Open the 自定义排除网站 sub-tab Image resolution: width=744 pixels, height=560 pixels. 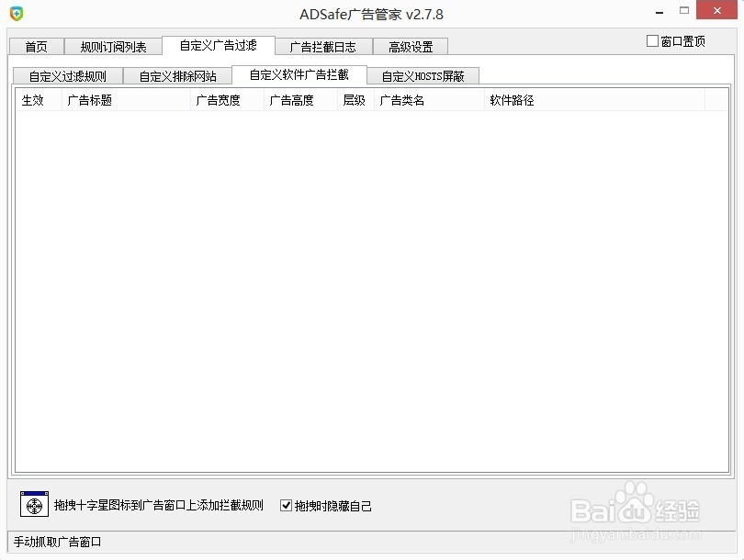click(177, 76)
